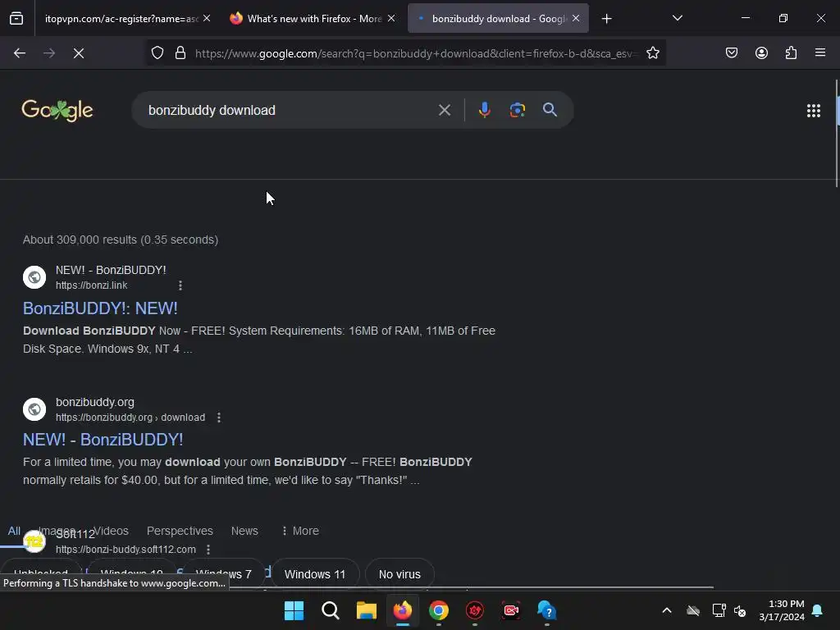Open a new browser tab
The width and height of the screenshot is (840, 630).
click(606, 19)
